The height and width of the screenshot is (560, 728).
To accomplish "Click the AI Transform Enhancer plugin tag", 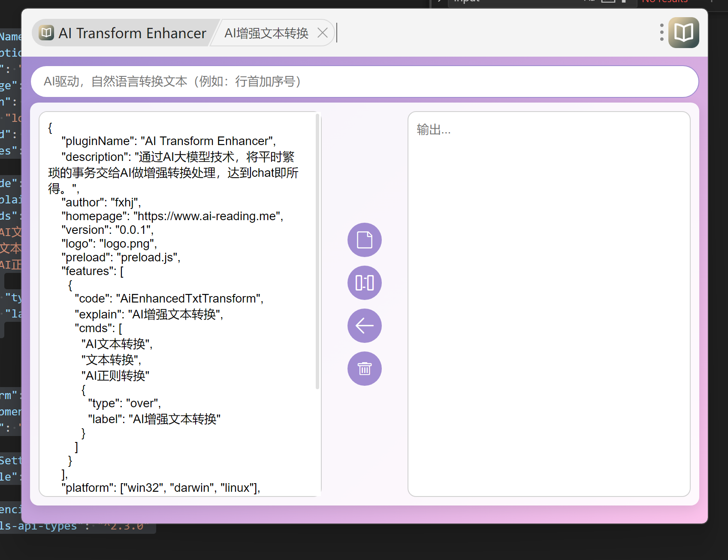I will [124, 33].
